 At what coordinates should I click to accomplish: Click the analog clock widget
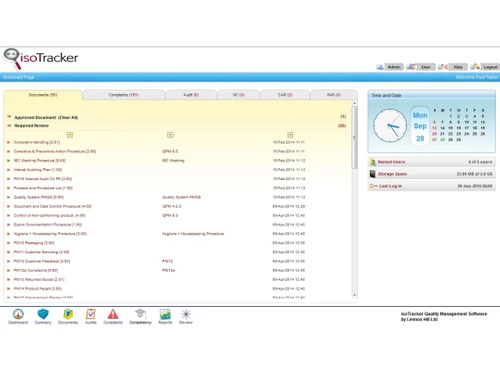(389, 126)
